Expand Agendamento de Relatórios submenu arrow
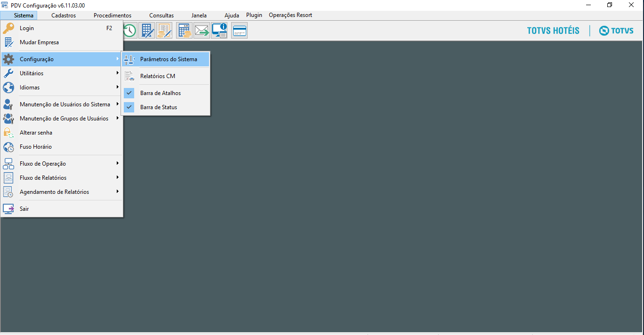This screenshot has height=335, width=644. [118, 191]
